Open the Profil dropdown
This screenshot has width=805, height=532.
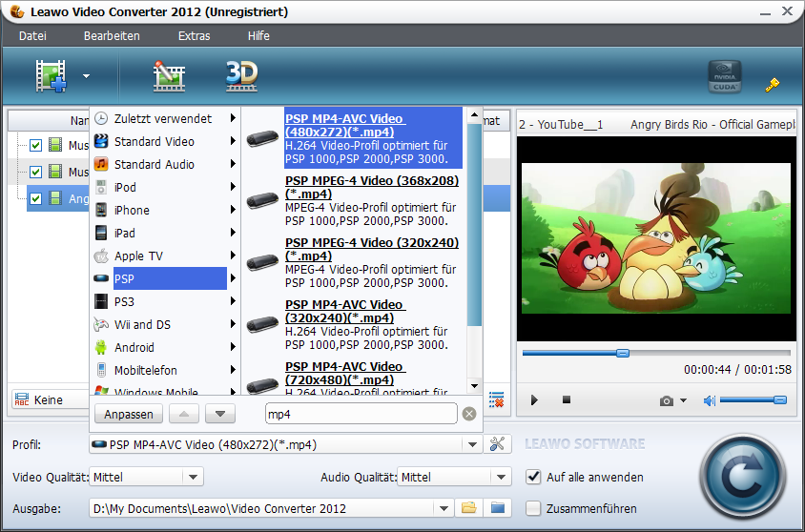(472, 445)
